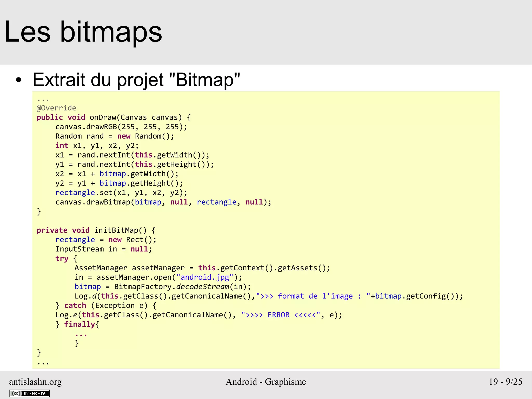Click the line "public void onDraw(Canvas canvas) {"

[x=114, y=117]
